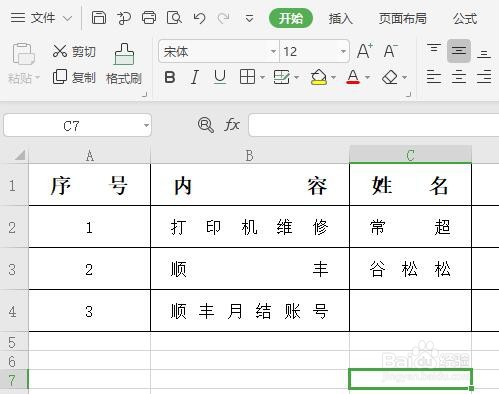Decrease font size with A- icon

tap(390, 51)
